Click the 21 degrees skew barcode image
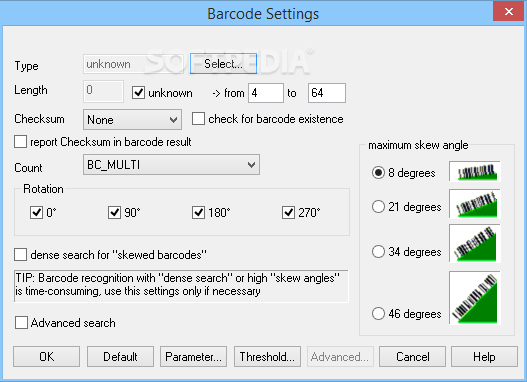 (x=475, y=204)
